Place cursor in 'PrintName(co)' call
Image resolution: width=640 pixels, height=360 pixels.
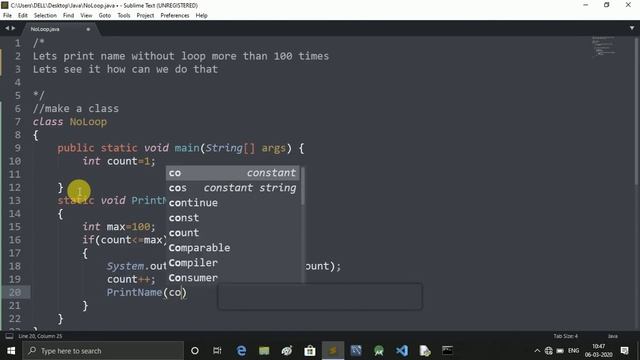(x=147, y=292)
